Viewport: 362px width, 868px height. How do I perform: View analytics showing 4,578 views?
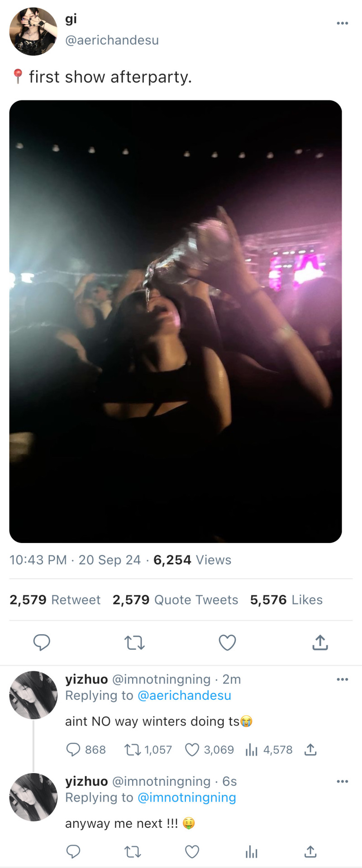click(x=252, y=750)
